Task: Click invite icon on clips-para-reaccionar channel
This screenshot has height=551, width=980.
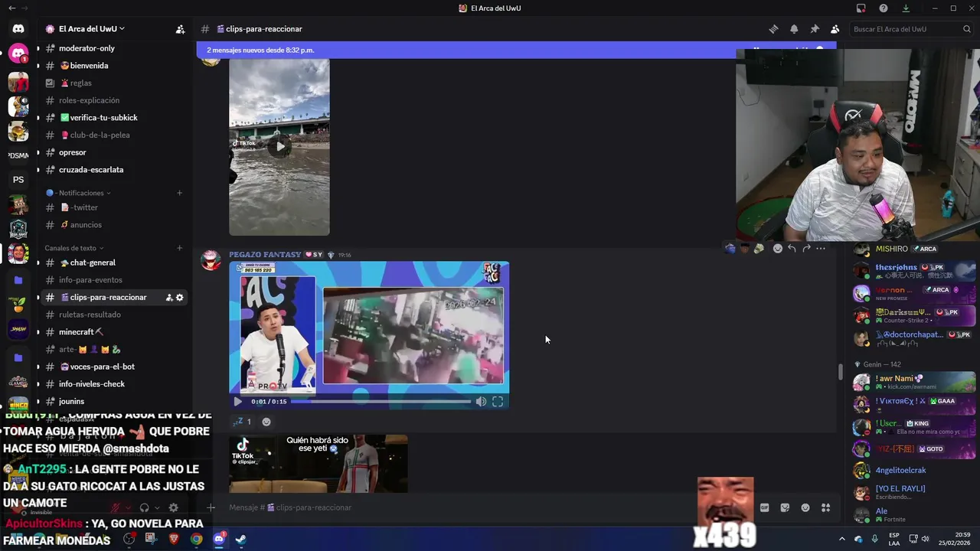Action: tap(169, 298)
